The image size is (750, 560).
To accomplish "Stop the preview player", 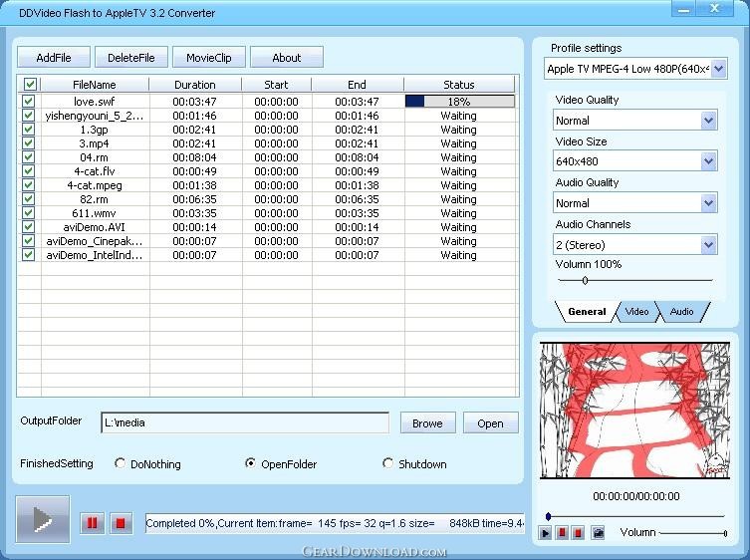I will click(578, 533).
